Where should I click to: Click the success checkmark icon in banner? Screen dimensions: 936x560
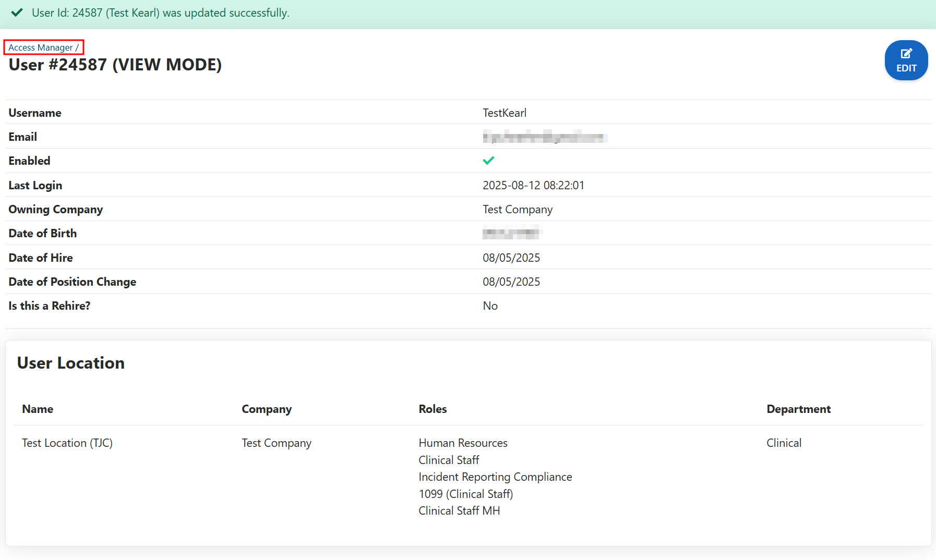pyautogui.click(x=17, y=13)
